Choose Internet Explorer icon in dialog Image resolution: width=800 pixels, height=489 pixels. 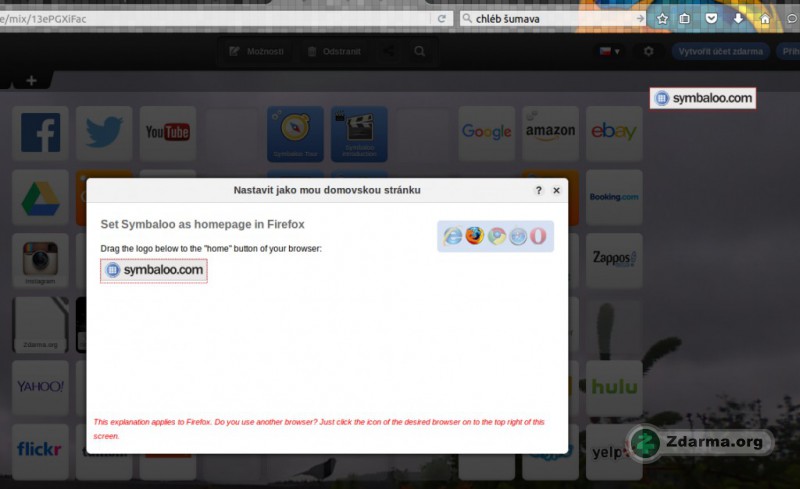(x=453, y=236)
